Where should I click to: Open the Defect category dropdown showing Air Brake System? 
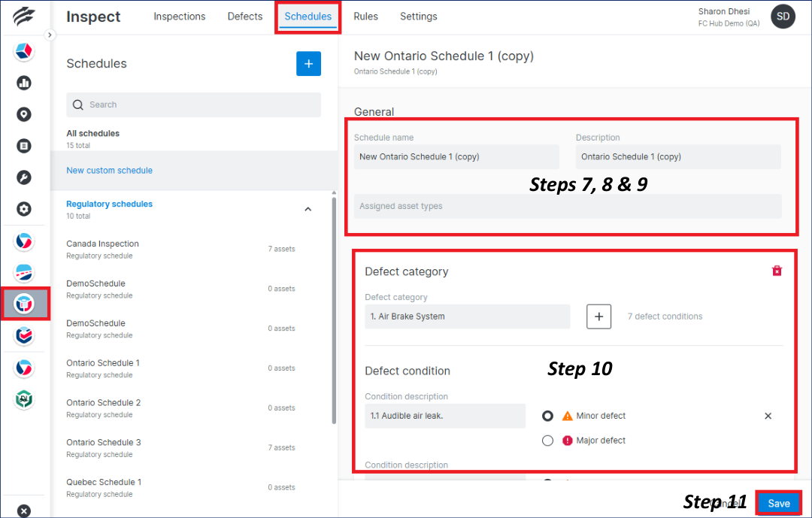(x=467, y=317)
